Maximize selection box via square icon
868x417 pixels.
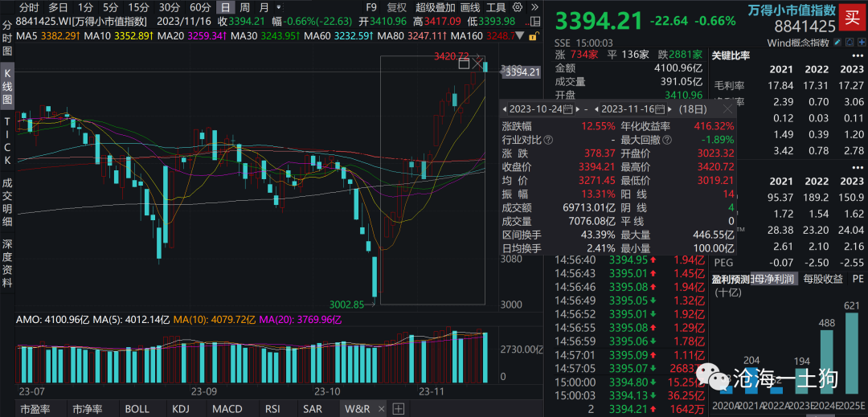(x=465, y=64)
